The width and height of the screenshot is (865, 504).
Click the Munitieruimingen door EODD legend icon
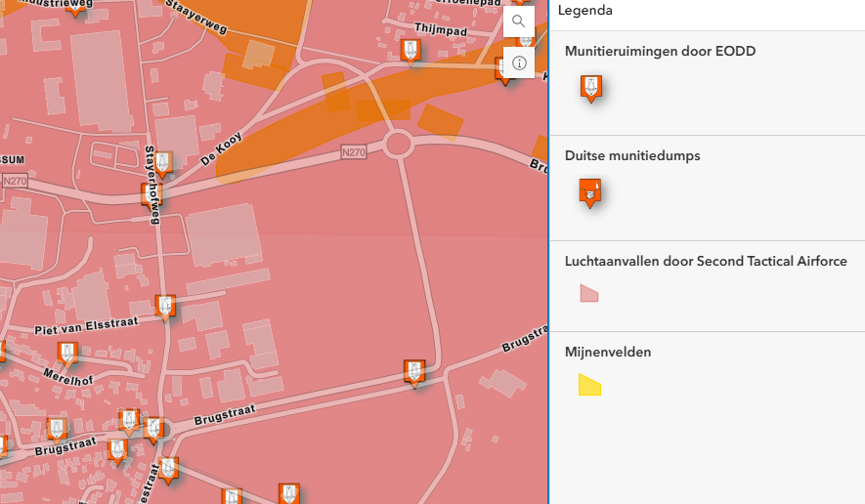(x=590, y=89)
